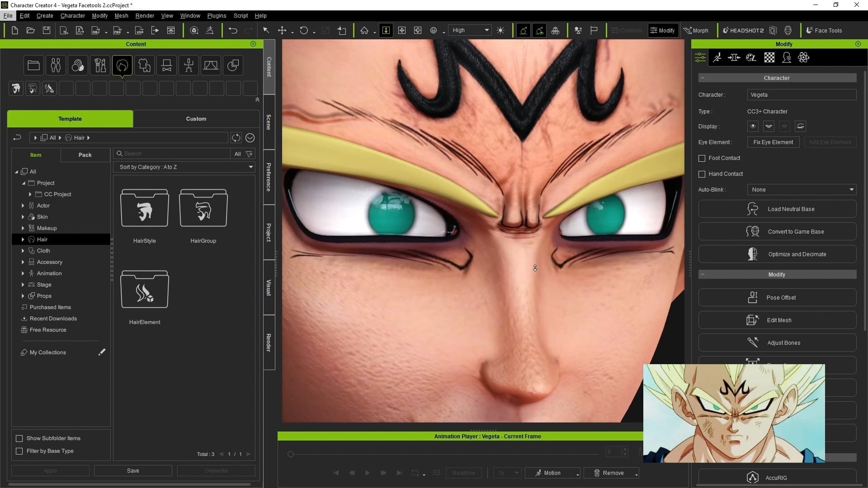Open the HairStyle folder thumbnail
The height and width of the screenshot is (488, 868).
[x=145, y=208]
